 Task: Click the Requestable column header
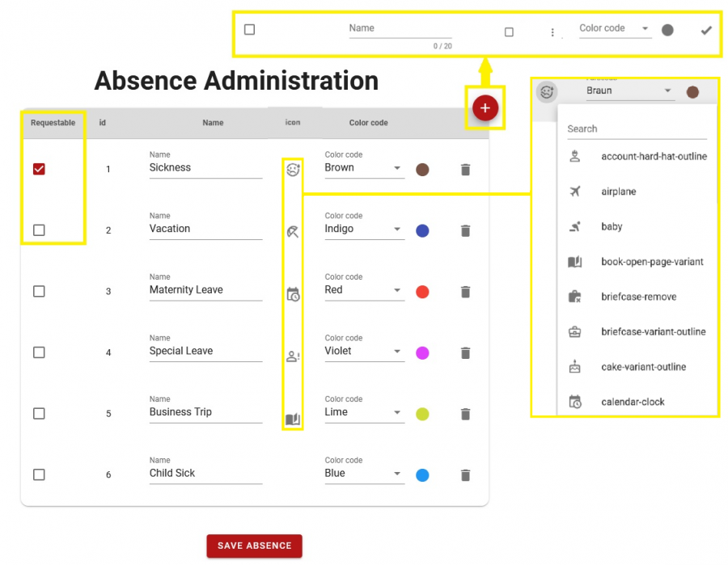(53, 123)
